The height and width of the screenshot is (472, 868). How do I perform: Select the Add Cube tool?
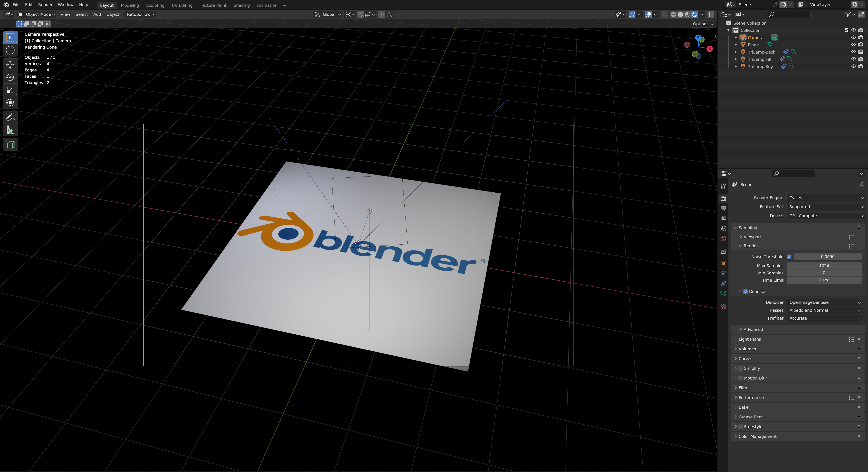(10, 144)
